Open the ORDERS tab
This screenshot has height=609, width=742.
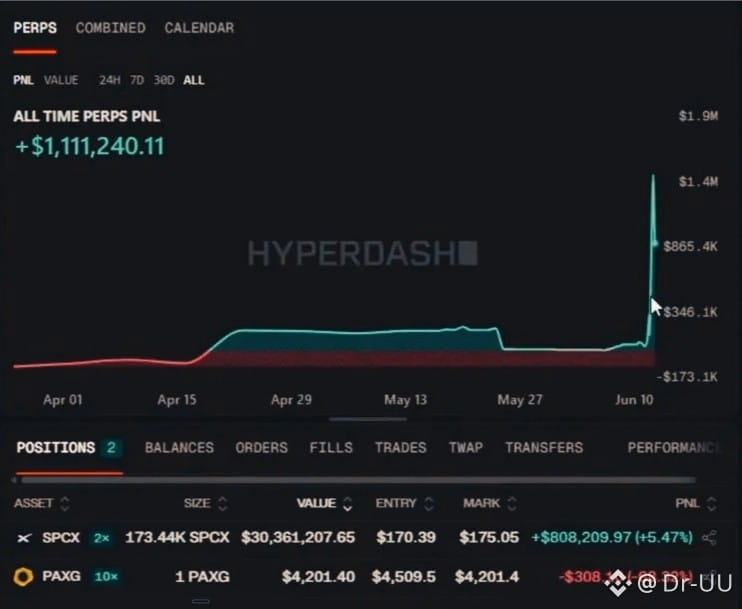(x=262, y=448)
